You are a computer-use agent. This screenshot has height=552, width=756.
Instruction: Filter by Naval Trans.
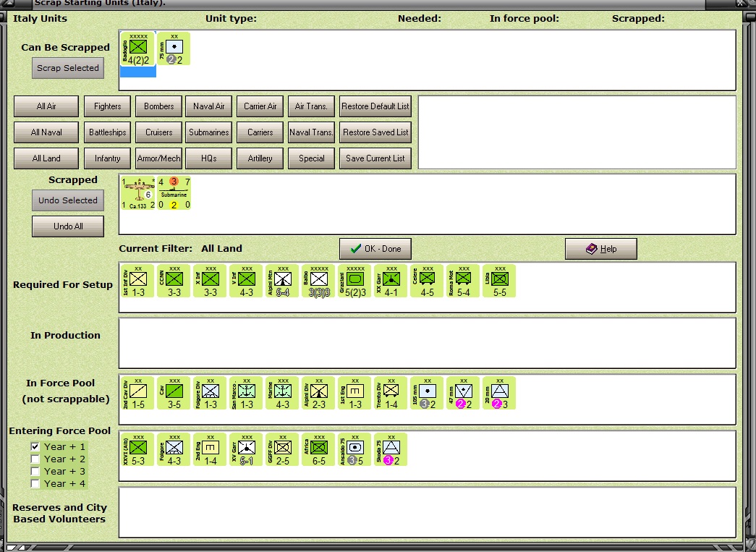click(x=312, y=132)
